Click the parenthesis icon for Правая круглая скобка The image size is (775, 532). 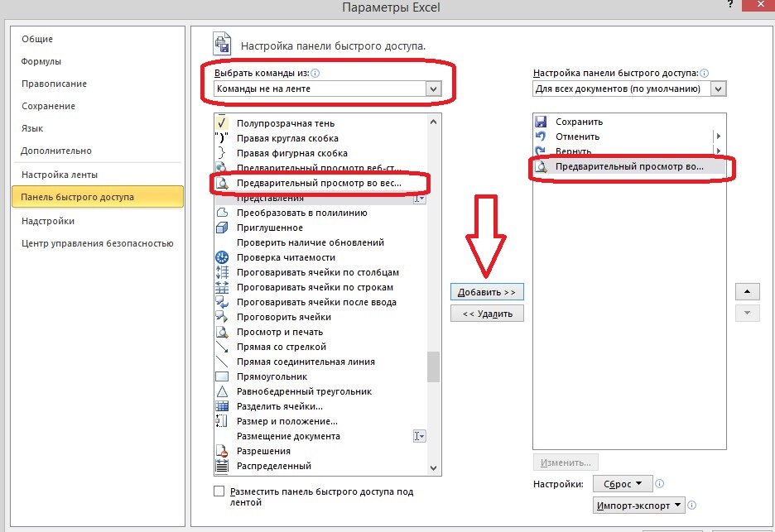222,138
